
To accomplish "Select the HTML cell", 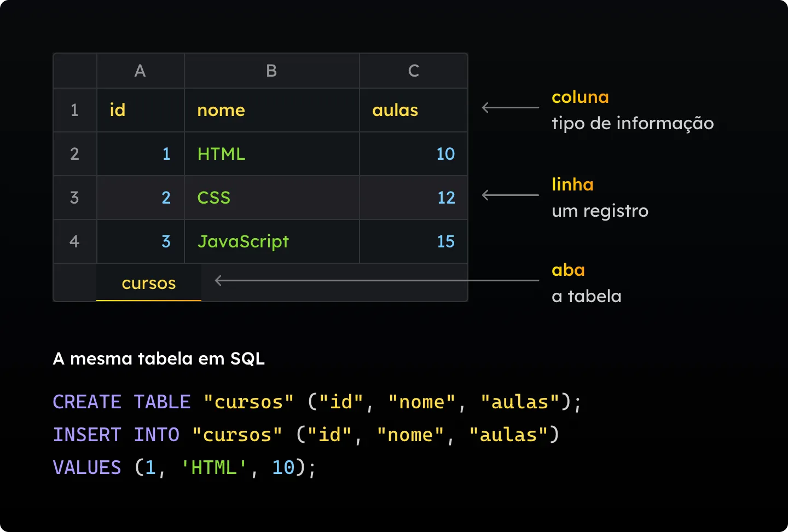I will pyautogui.click(x=272, y=154).
